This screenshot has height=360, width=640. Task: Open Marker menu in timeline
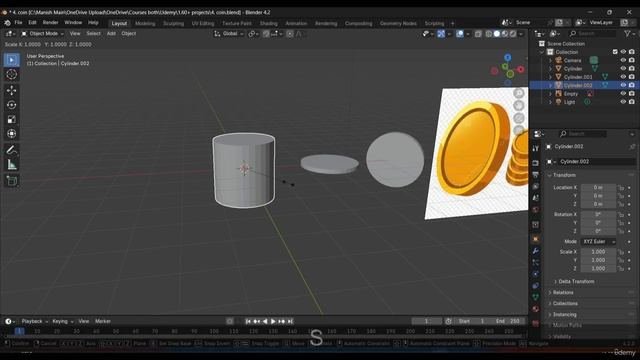[103, 322]
